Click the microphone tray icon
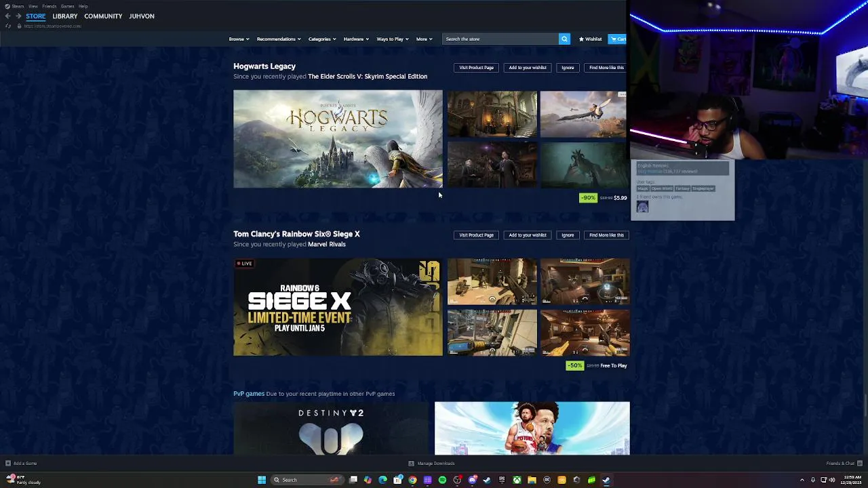The width and height of the screenshot is (868, 488). point(813,480)
